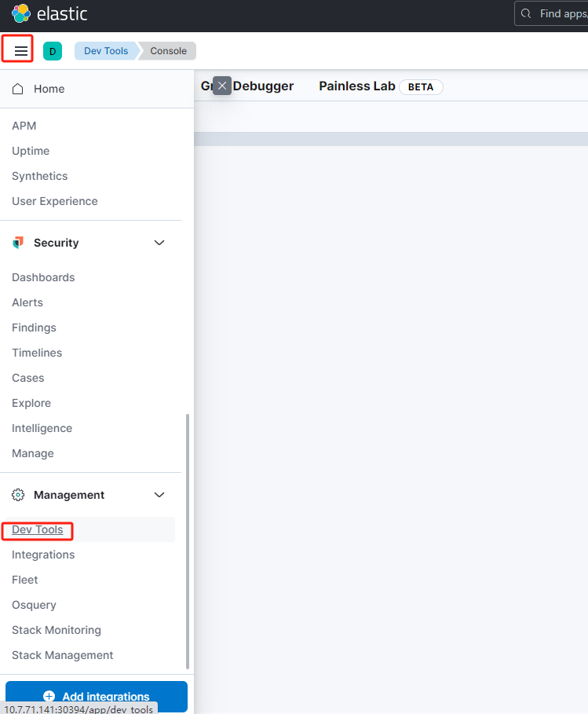
Task: Open Integrations page
Action: pos(43,555)
